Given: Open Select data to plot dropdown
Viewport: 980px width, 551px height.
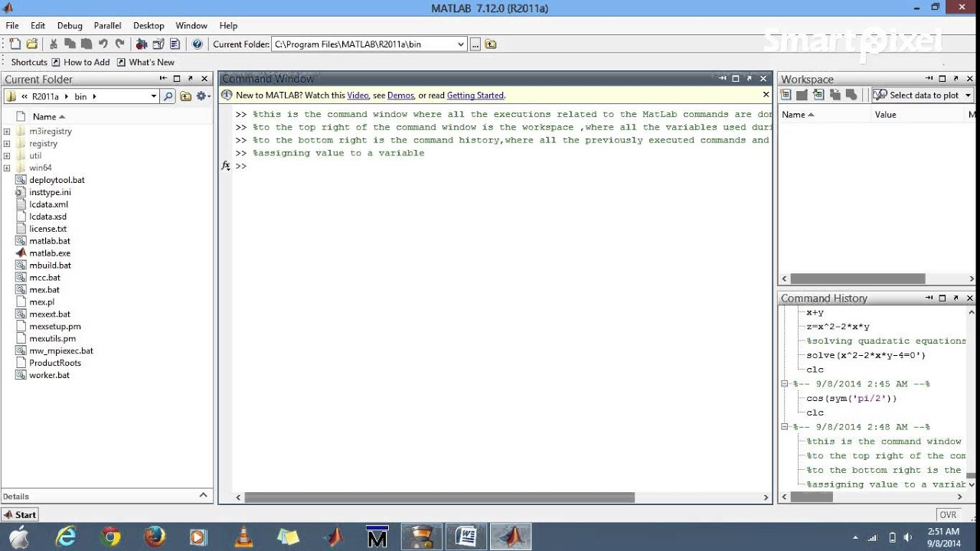Looking at the screenshot, I should (x=923, y=95).
